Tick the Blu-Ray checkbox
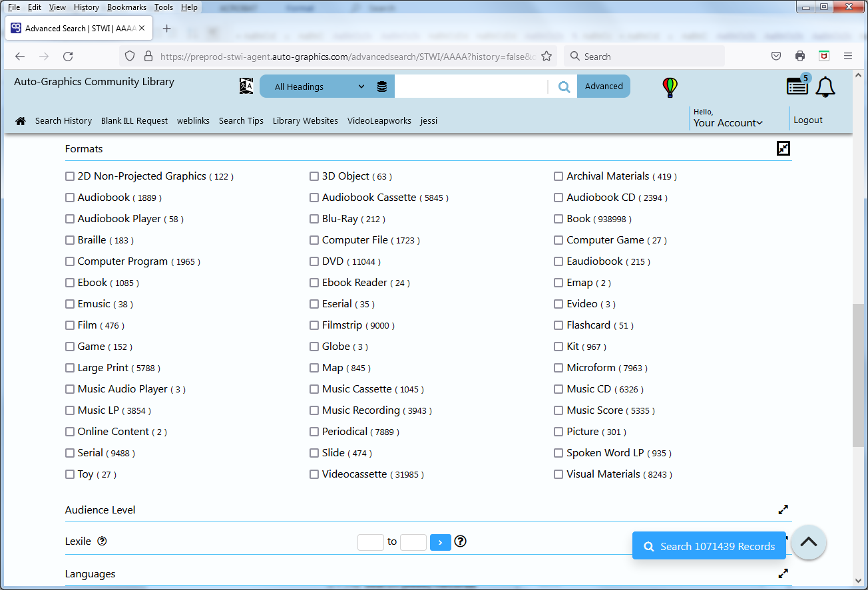Screen dimensions: 868x590 pyautogui.click(x=314, y=219)
